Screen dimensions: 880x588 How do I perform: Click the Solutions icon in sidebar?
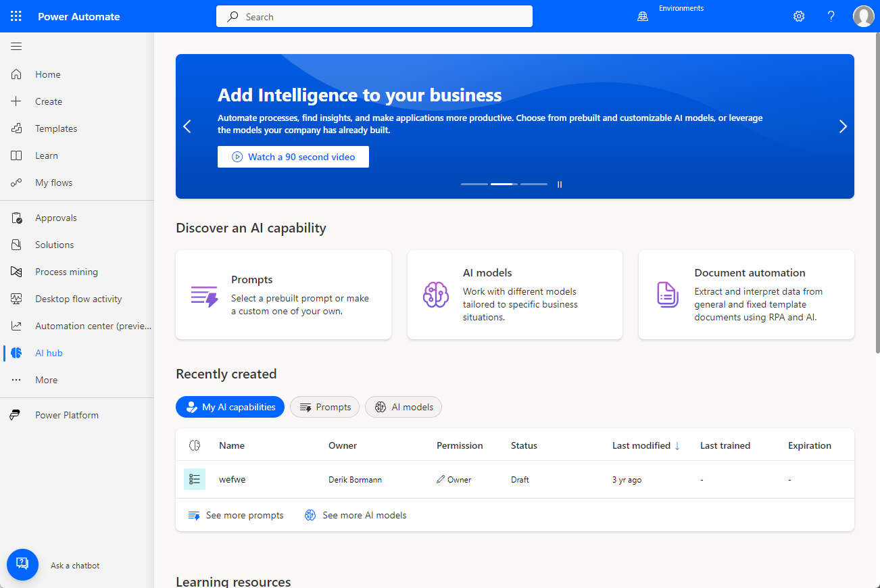click(x=16, y=245)
